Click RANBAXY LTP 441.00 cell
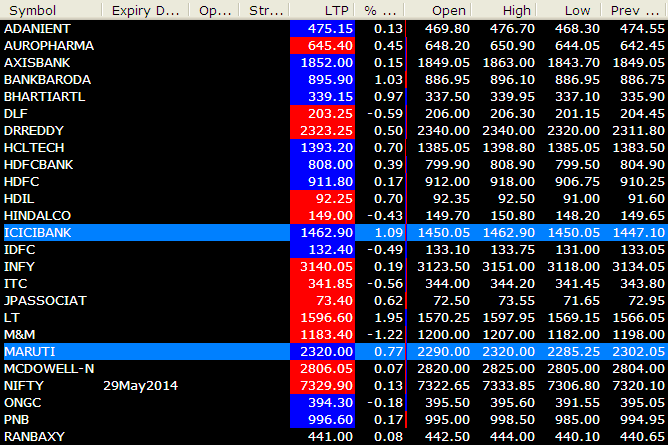This screenshot has height=445, width=668. pos(322,437)
